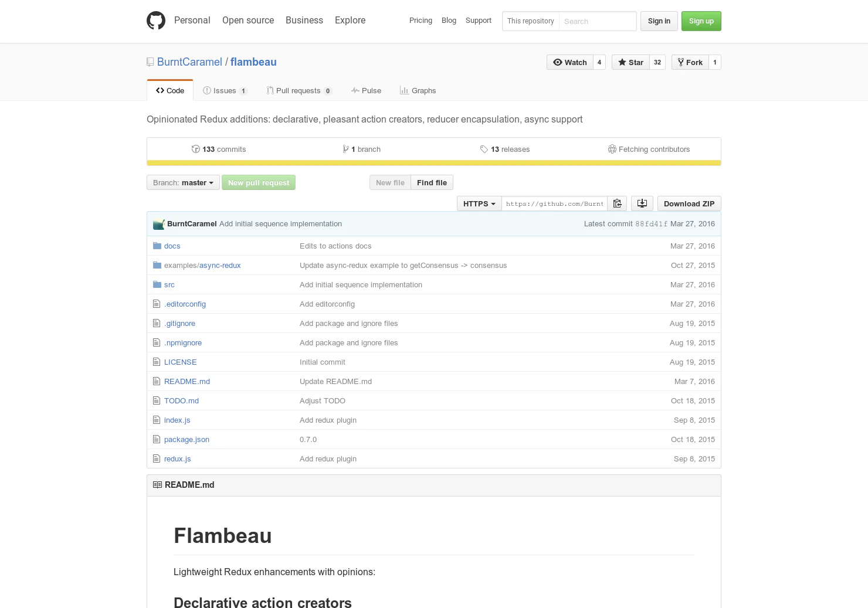Copy the clone URL with clipboard icon
Viewport: 868px width, 608px height.
point(617,203)
